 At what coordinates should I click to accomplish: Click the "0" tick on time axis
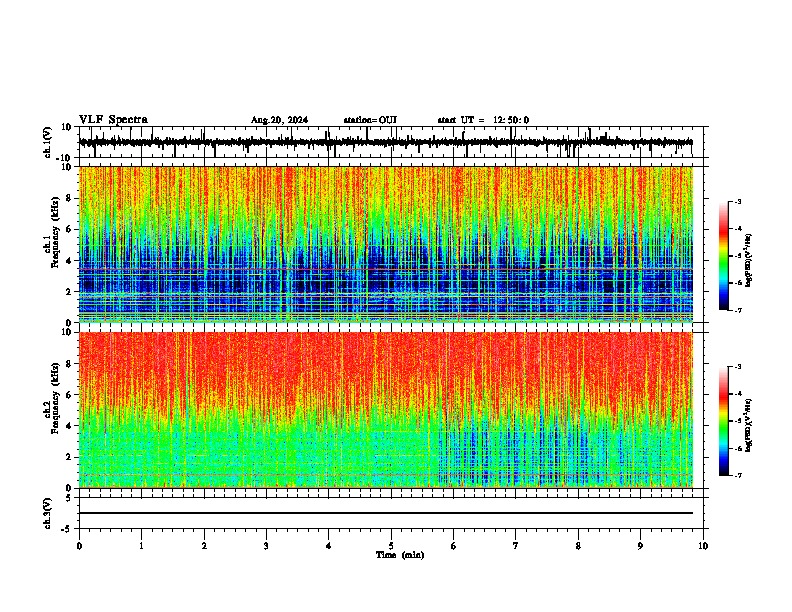coord(79,546)
